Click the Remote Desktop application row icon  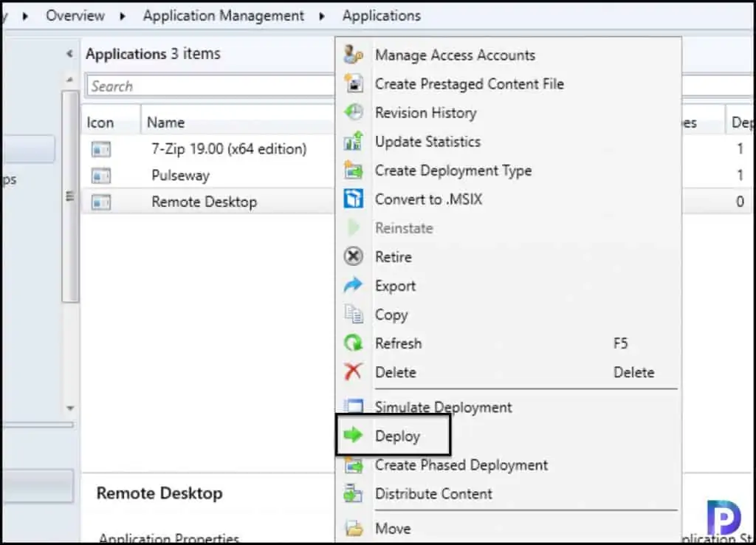pos(100,202)
